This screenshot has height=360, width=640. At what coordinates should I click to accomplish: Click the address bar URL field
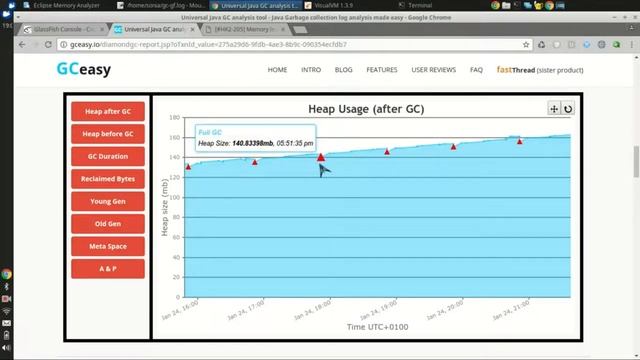point(295,44)
